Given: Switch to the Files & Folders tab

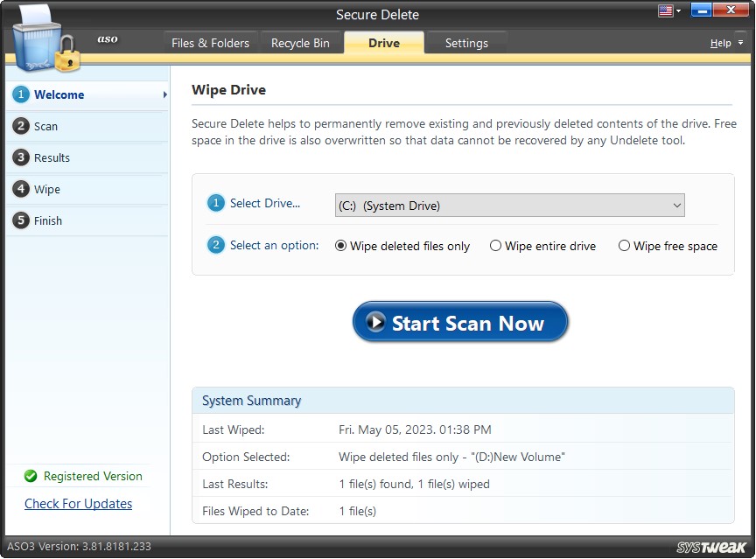Looking at the screenshot, I should pyautogui.click(x=210, y=42).
